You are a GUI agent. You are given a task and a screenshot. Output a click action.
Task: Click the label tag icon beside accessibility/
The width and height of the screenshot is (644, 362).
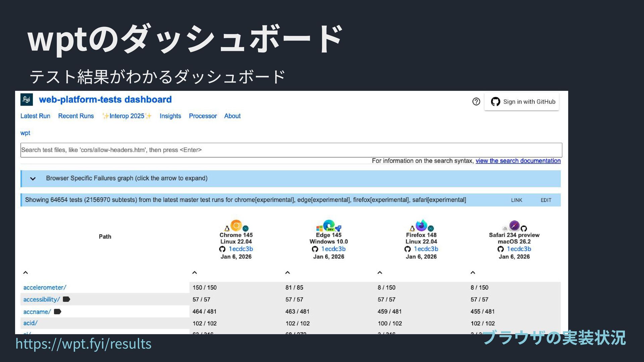[x=66, y=299]
